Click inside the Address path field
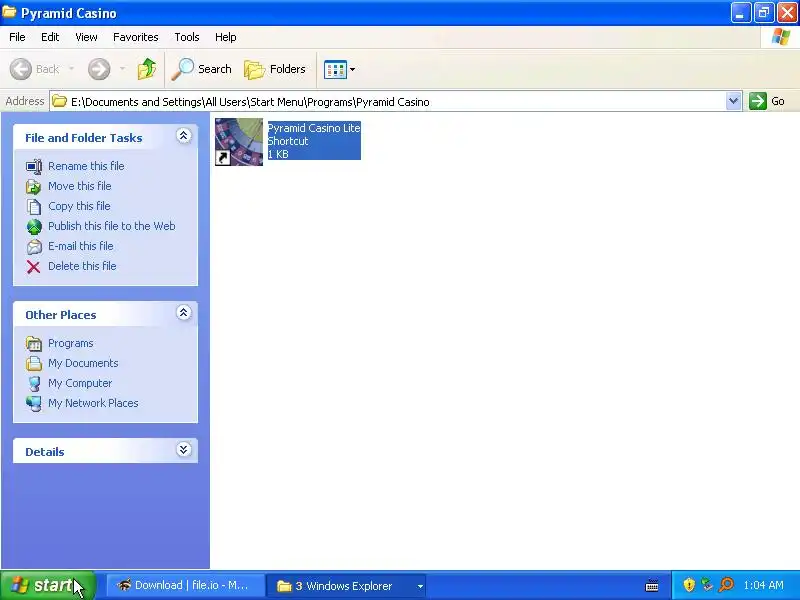800x600 pixels. (388, 102)
